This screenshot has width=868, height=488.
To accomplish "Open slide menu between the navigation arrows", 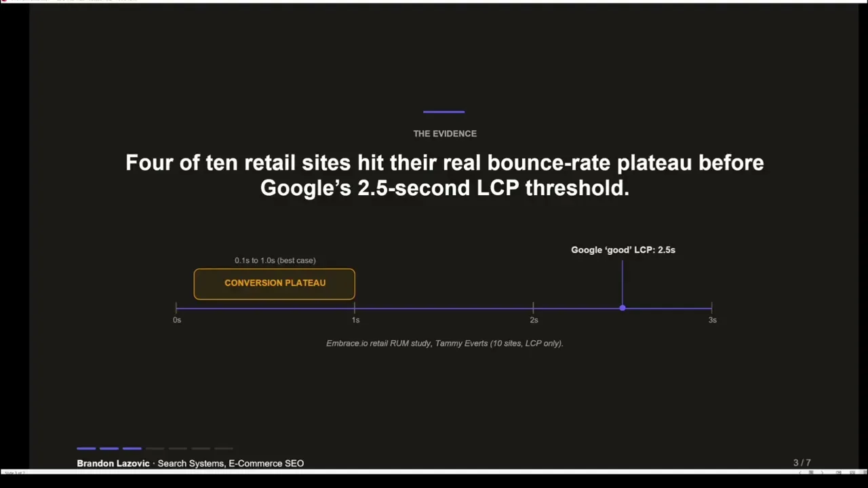I will [x=811, y=472].
